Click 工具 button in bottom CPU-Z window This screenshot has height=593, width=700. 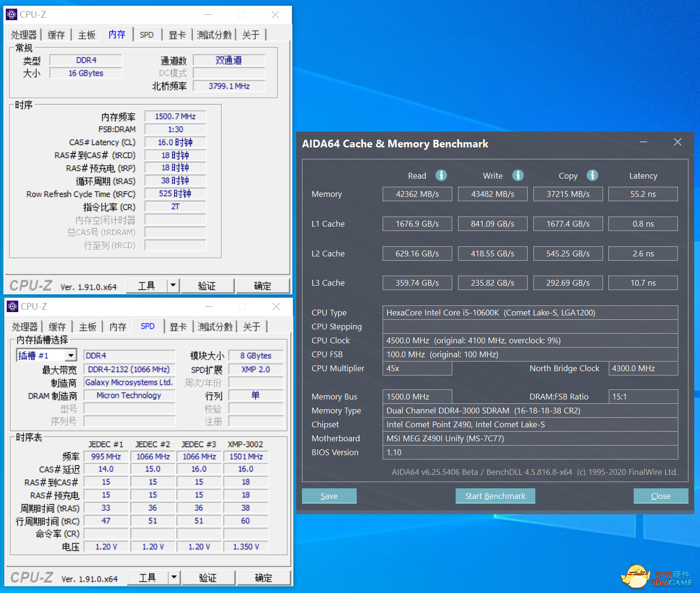(x=147, y=578)
